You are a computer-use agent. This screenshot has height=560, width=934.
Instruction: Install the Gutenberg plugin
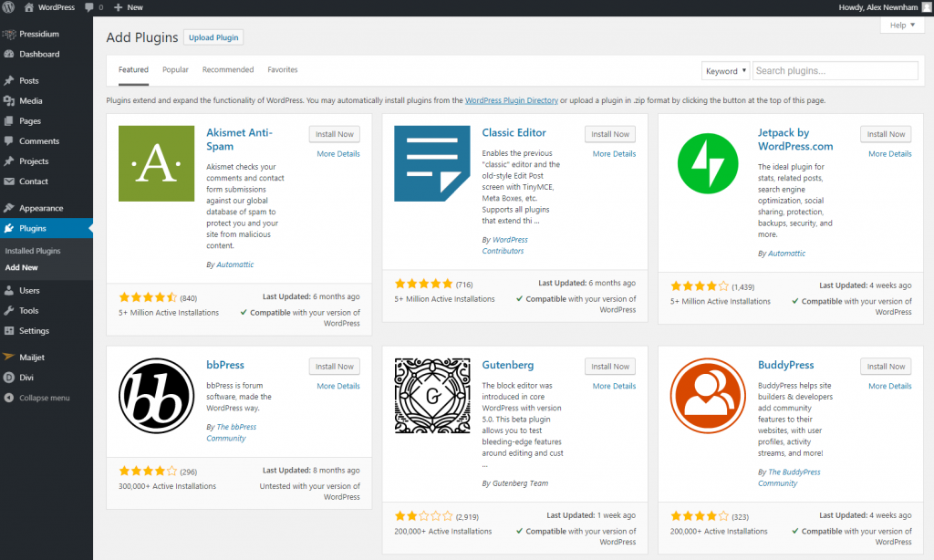pos(610,367)
